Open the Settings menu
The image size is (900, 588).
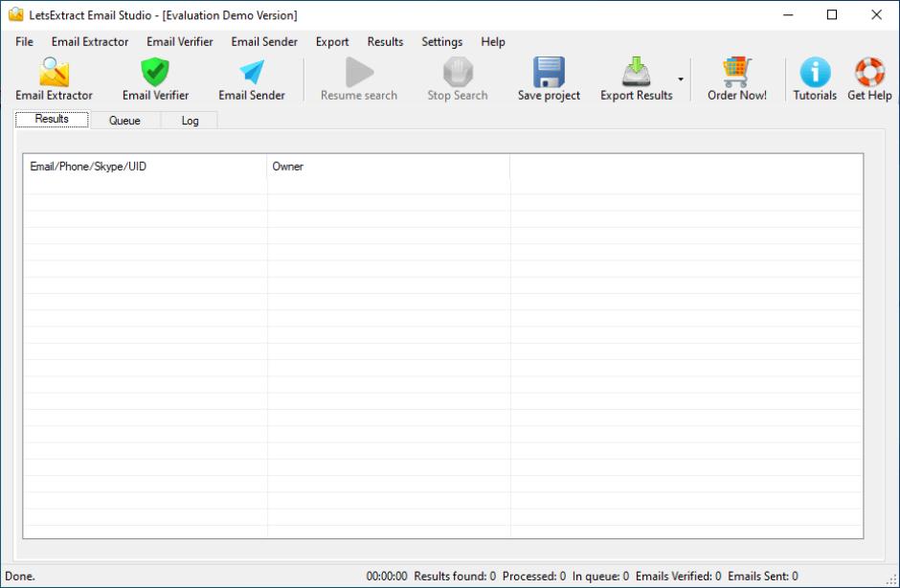point(442,42)
